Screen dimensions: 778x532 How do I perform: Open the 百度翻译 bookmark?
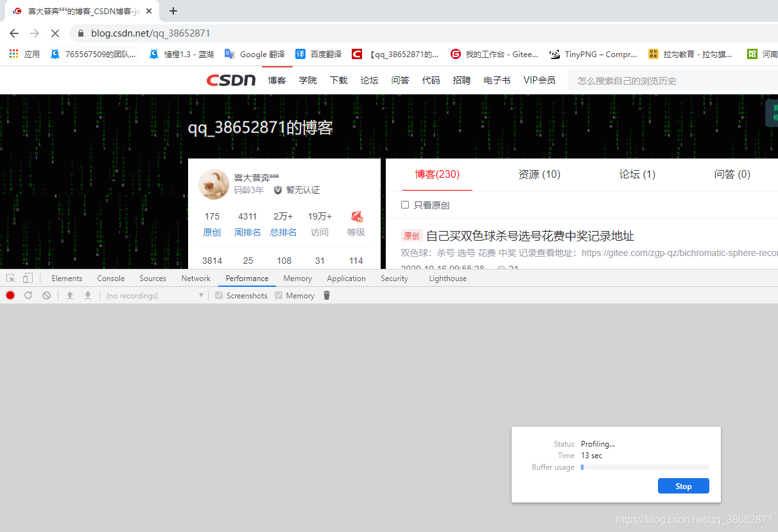pos(318,54)
